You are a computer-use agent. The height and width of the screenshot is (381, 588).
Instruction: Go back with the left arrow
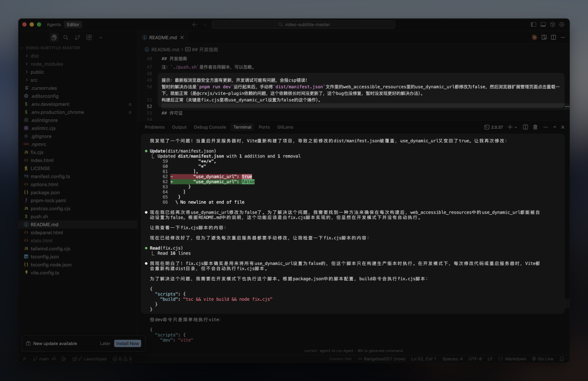click(x=194, y=25)
